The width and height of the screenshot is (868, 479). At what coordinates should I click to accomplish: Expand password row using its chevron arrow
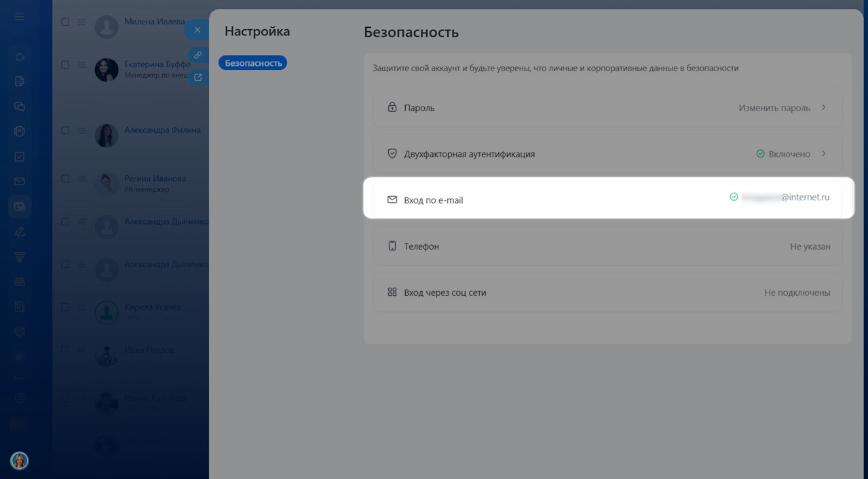pyautogui.click(x=824, y=107)
